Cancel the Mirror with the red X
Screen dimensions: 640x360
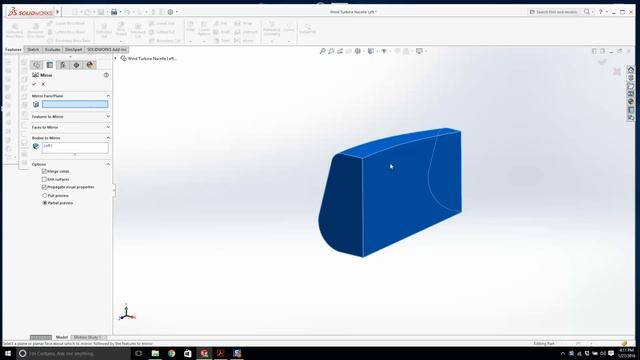[43, 84]
